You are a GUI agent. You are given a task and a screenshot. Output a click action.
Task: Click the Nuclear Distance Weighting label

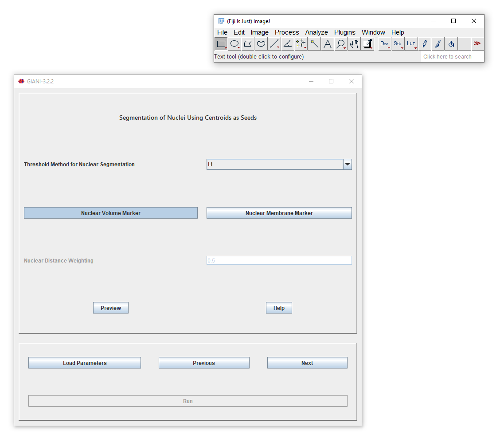(59, 260)
